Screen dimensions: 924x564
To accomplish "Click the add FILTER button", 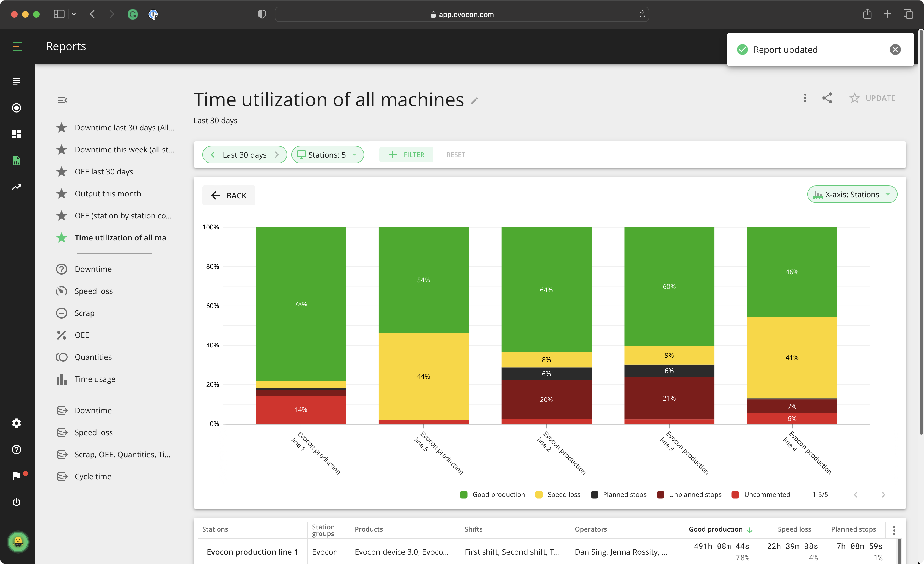I will pyautogui.click(x=406, y=155).
